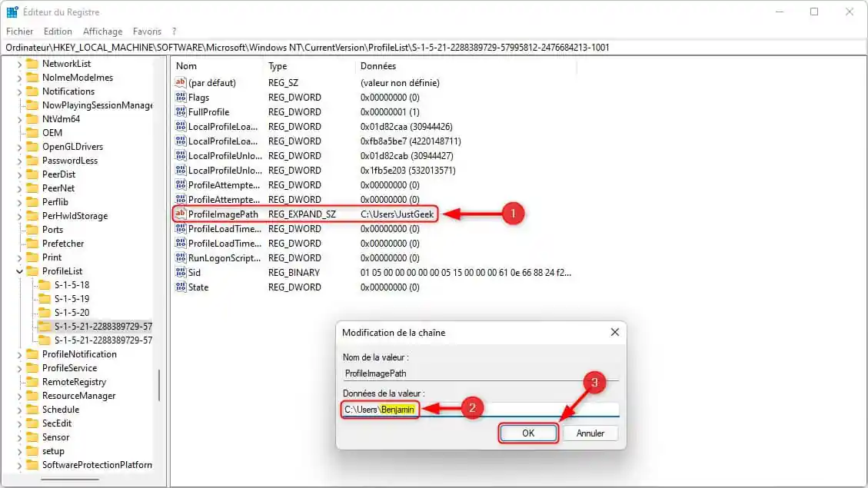This screenshot has width=868, height=488.
Task: Expand the ProfileNotification tree node
Action: click(19, 354)
